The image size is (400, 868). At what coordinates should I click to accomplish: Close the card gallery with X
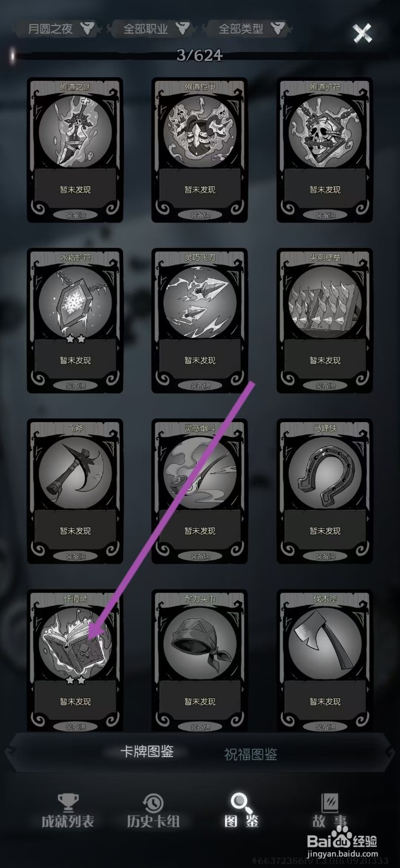click(x=363, y=33)
